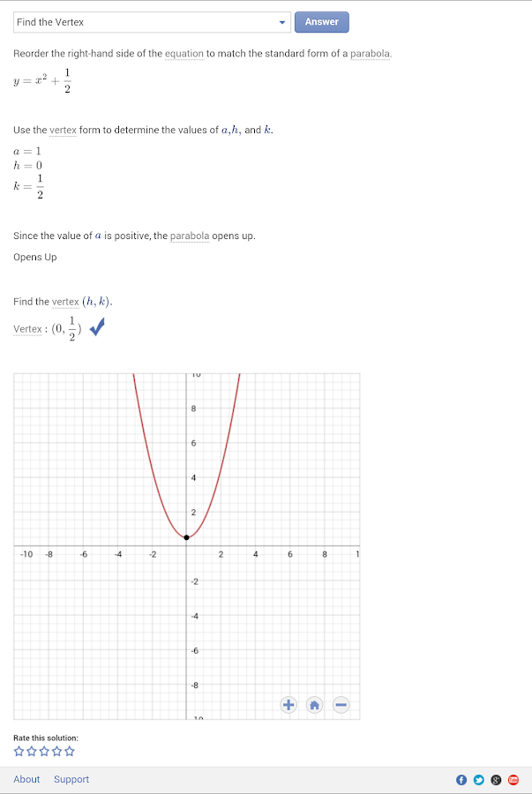Open the Facebook share icon

(x=461, y=780)
